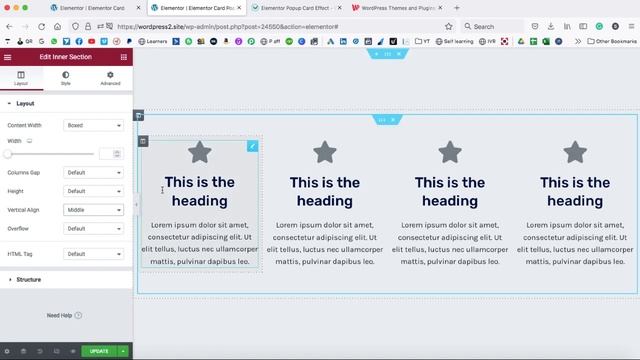Viewport: 640px width, 360px height.
Task: Click the Width slider handle
Action: point(8,154)
